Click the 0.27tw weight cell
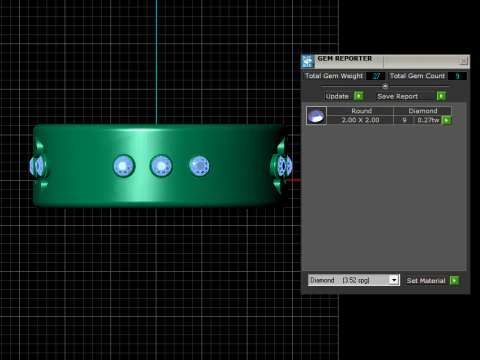Image resolution: width=480 pixels, height=360 pixels. tap(428, 120)
